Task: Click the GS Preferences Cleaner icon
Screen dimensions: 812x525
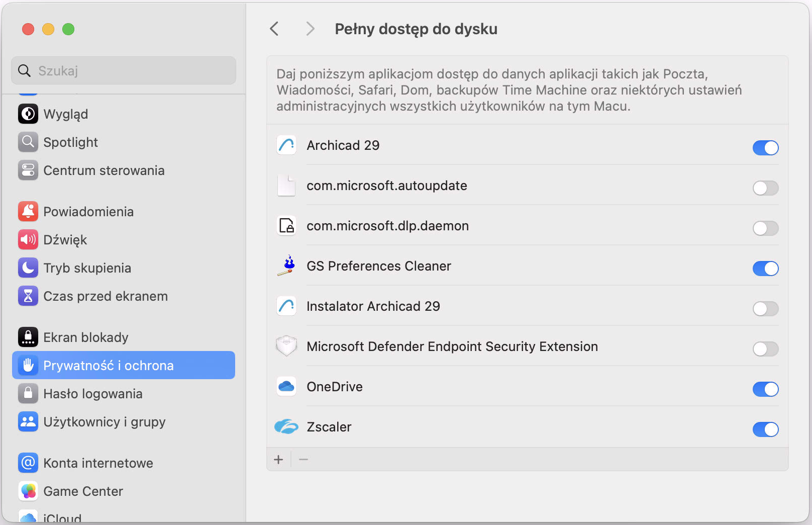Action: coord(286,266)
